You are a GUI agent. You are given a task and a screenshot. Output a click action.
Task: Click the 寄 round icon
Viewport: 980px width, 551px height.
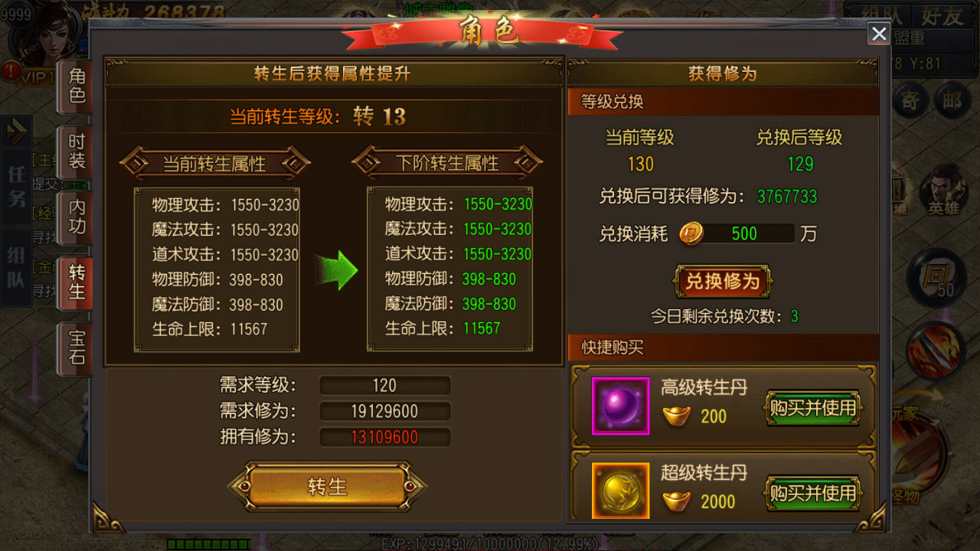coord(909,101)
